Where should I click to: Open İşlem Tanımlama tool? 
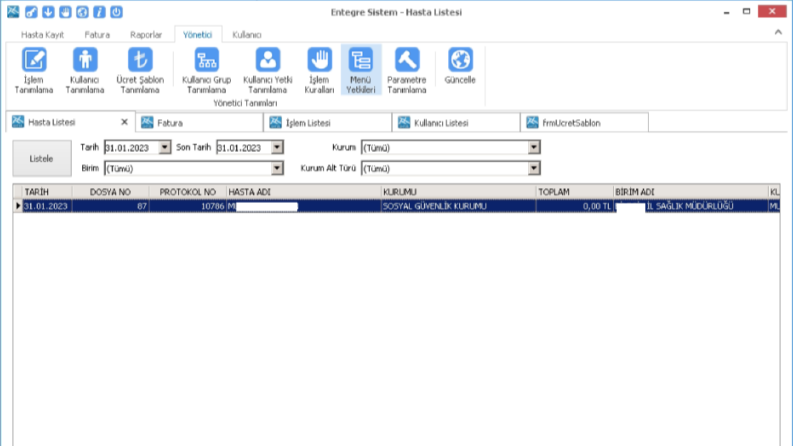34,70
